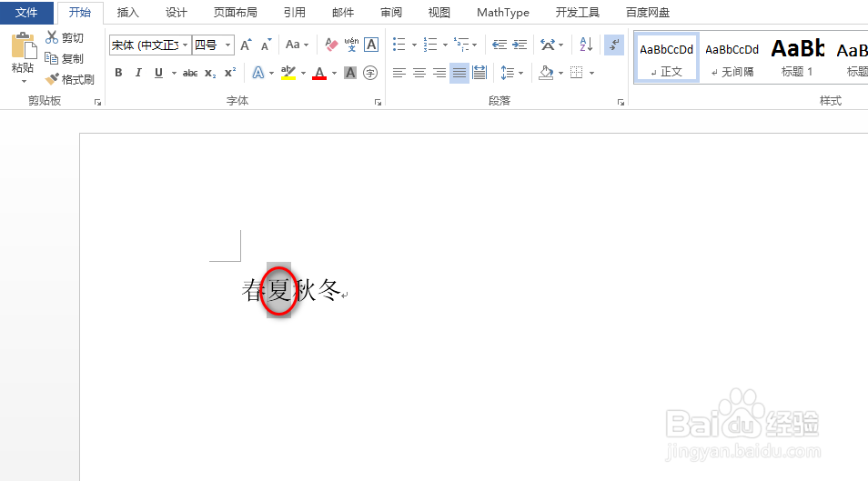Toggle subscript formatting

click(x=210, y=73)
